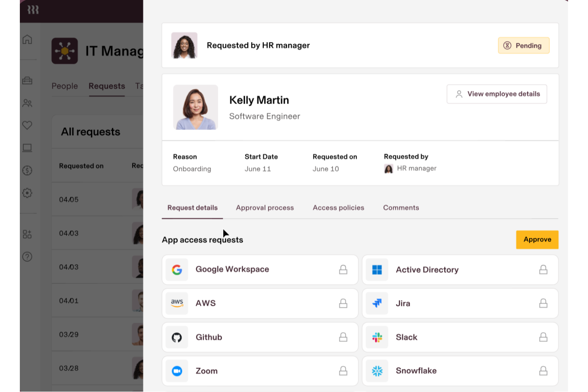Select the Github logo icon
The image size is (588, 392).
(177, 337)
